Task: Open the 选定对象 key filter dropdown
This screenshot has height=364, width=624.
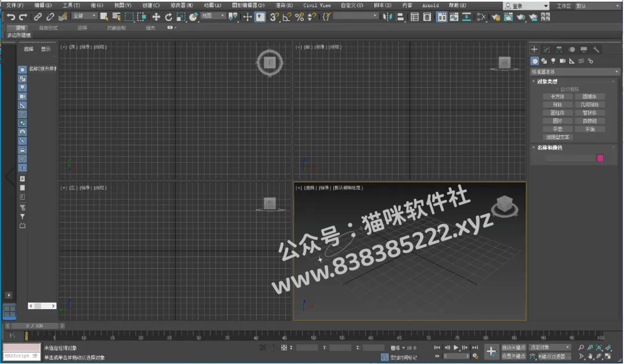Action: click(549, 347)
